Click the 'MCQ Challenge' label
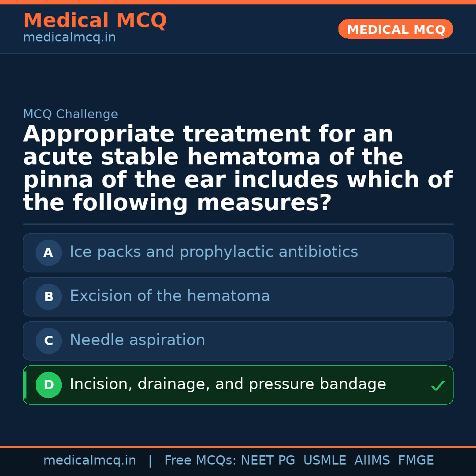476x476 pixels. [71, 115]
